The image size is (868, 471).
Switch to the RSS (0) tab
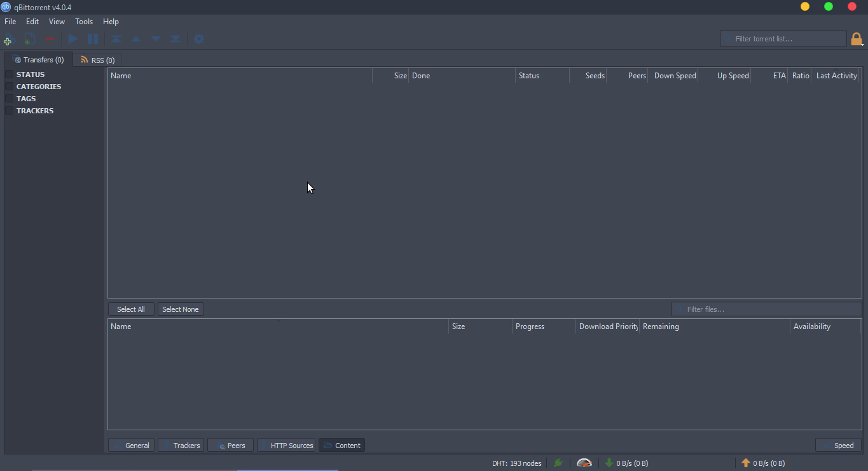[97, 60]
